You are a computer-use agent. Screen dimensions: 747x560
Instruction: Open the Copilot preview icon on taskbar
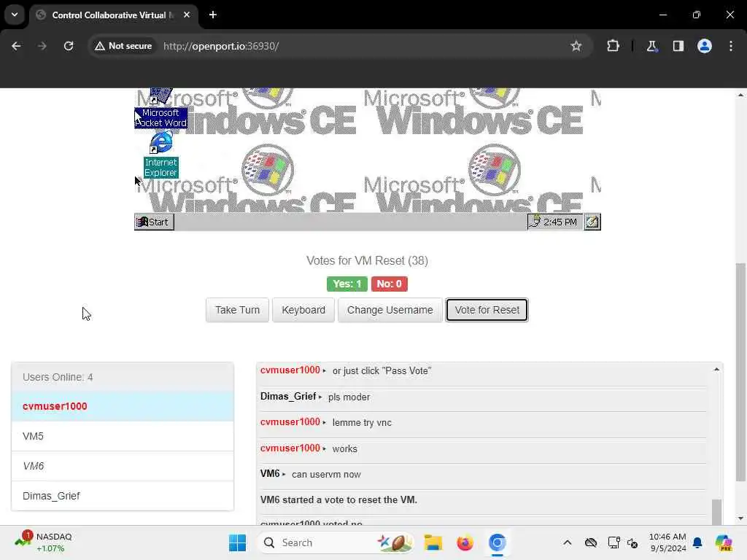724,542
